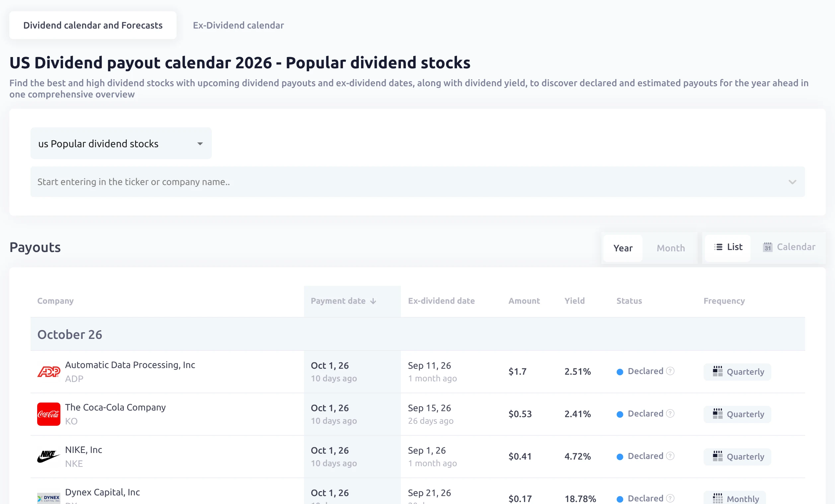Click the Status column header
Image resolution: width=835 pixels, height=504 pixels.
point(629,301)
